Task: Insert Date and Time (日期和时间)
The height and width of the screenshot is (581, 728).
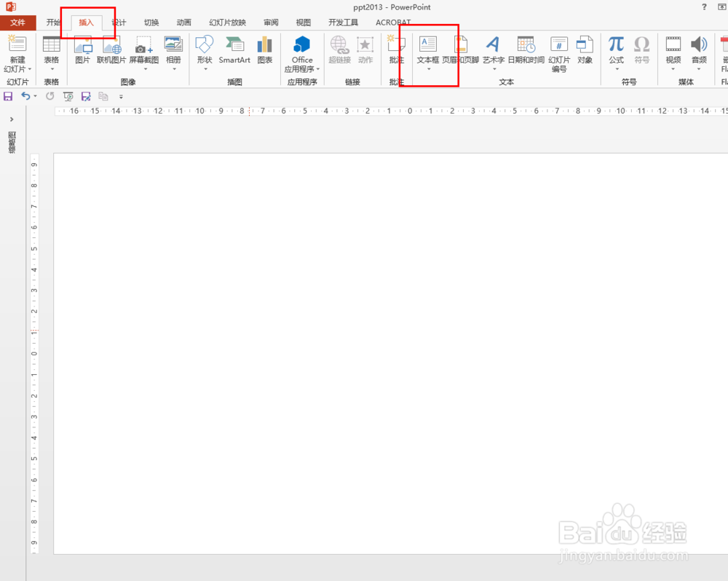Action: coord(526,50)
